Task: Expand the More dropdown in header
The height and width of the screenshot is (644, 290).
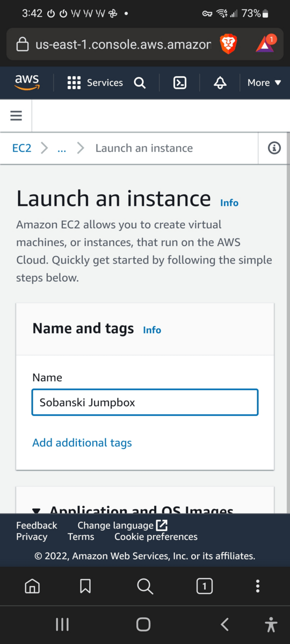Action: click(264, 83)
